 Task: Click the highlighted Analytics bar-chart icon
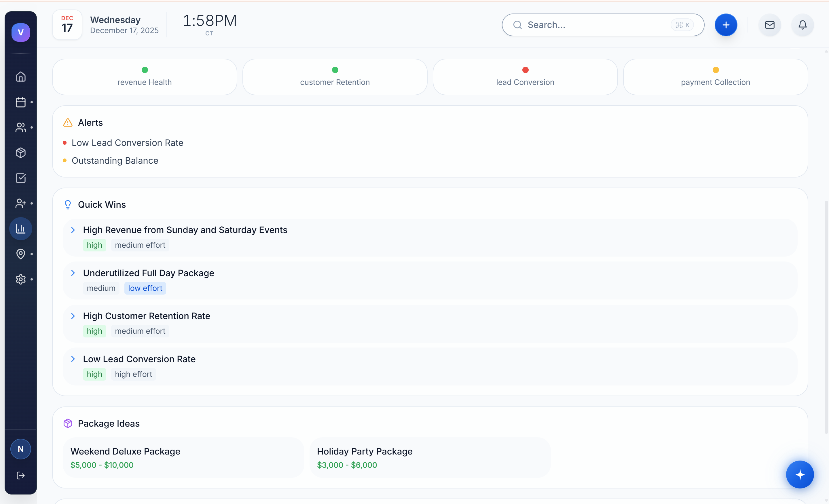coord(20,229)
